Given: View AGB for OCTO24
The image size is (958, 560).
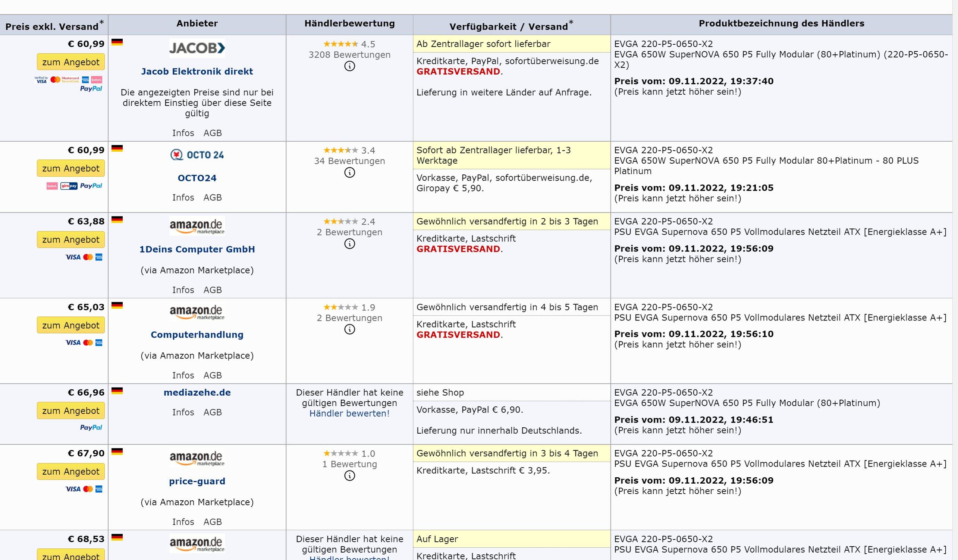Looking at the screenshot, I should click(x=213, y=197).
